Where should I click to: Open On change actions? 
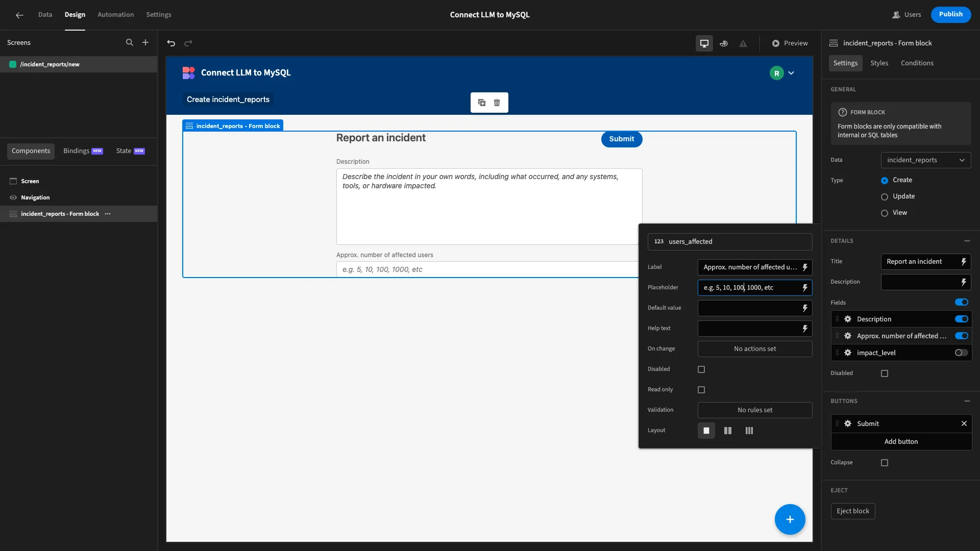point(755,349)
